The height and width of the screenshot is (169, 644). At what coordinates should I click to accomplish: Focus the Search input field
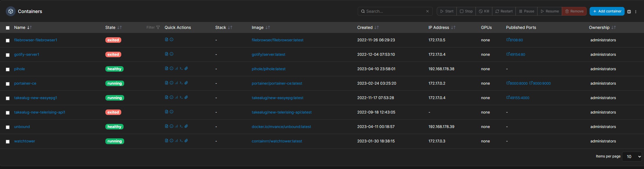(395, 11)
